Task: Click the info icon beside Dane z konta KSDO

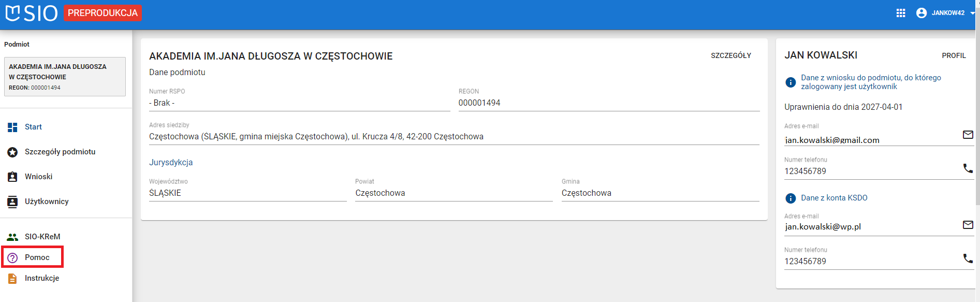Action: [x=791, y=198]
